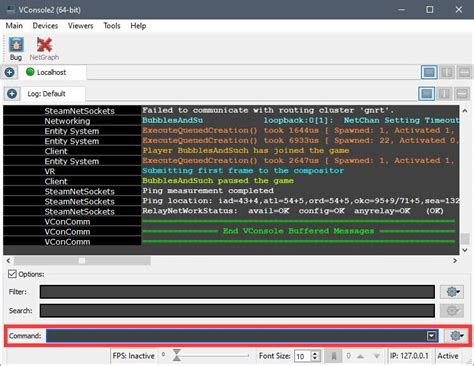The image size is (474, 366).
Task: Open the Devices menu
Action: pos(45,26)
